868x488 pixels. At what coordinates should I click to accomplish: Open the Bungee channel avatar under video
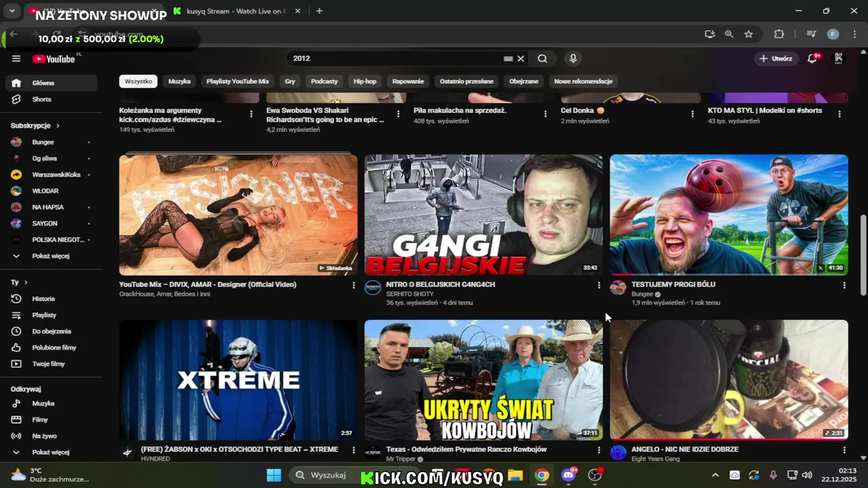(618, 287)
